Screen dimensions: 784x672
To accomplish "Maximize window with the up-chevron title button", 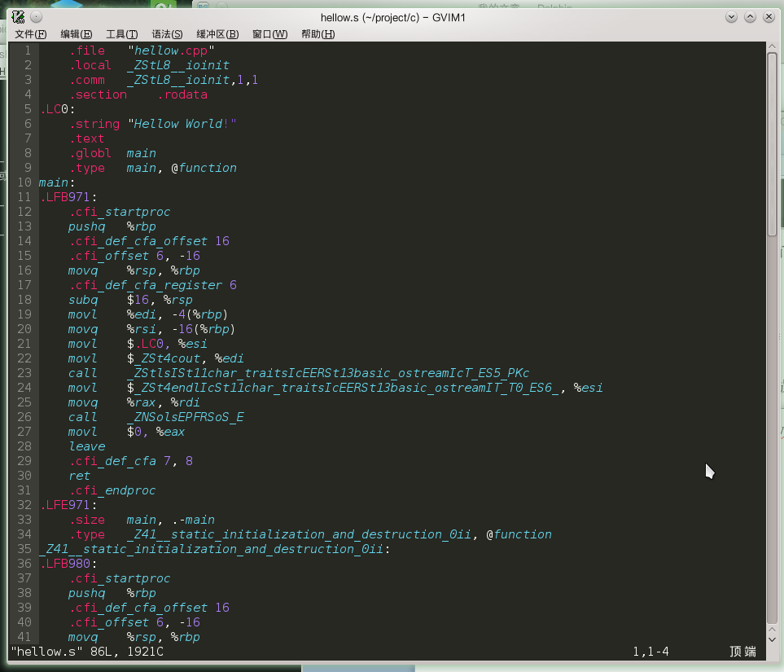I will pyautogui.click(x=750, y=18).
